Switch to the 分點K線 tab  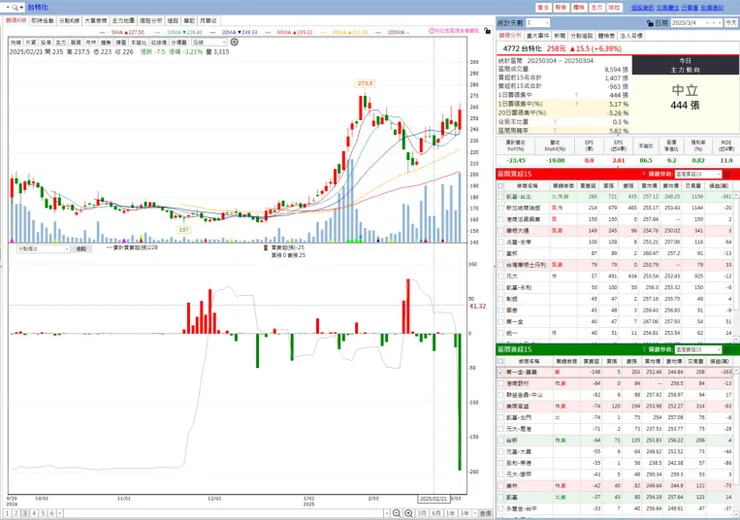(69, 21)
